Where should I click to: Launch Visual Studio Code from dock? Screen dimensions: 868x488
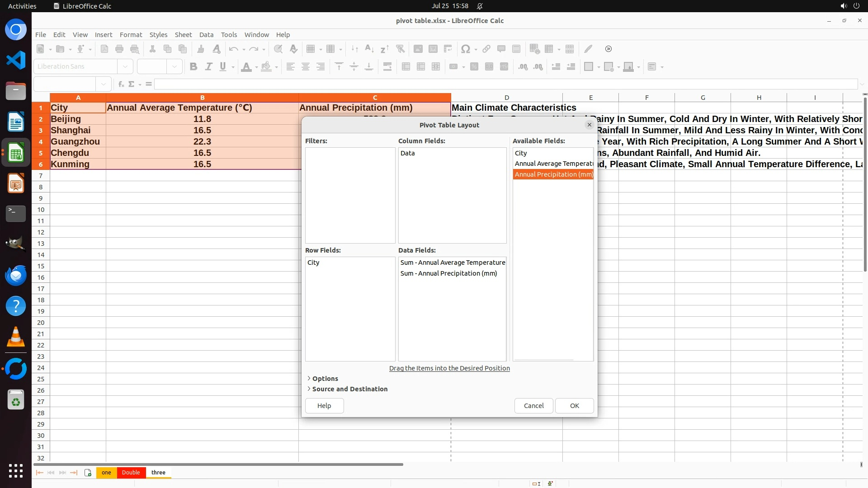16,60
